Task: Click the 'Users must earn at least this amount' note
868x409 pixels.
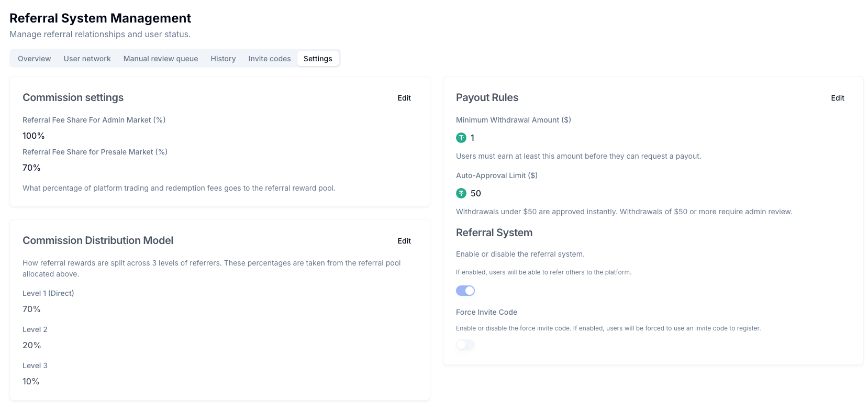Action: point(578,156)
